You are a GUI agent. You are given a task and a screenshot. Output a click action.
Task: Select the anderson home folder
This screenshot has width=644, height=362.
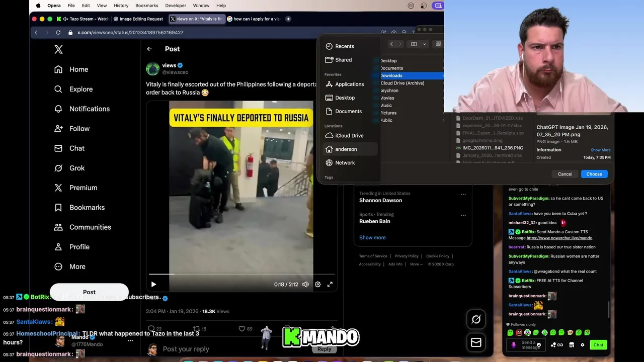(x=350, y=149)
